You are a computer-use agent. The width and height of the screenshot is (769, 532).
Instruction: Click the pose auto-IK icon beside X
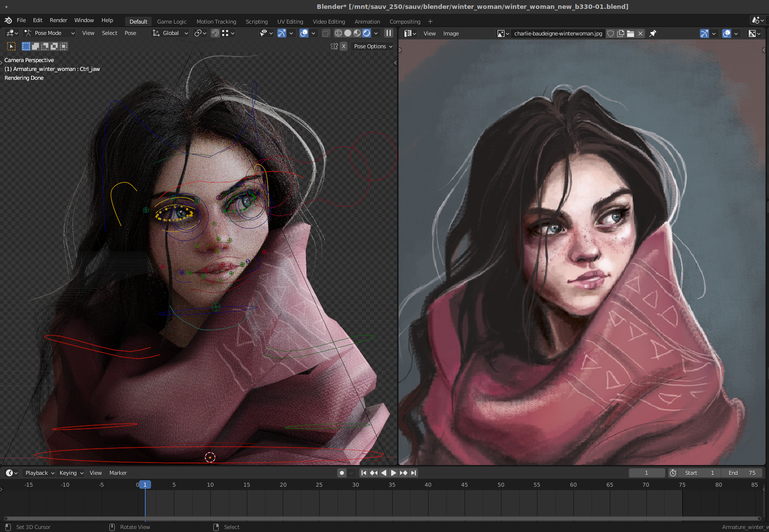pos(334,46)
